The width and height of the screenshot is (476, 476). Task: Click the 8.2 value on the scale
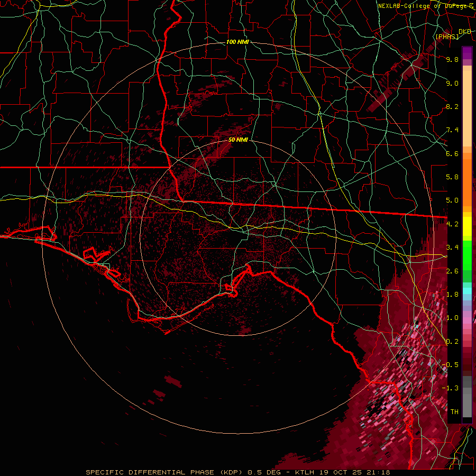click(452, 106)
